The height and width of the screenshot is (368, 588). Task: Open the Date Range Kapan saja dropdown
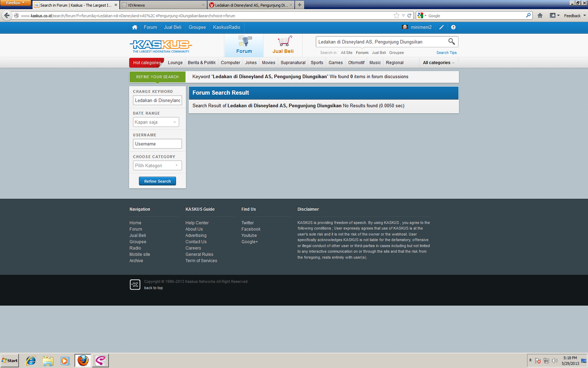pyautogui.click(x=156, y=122)
